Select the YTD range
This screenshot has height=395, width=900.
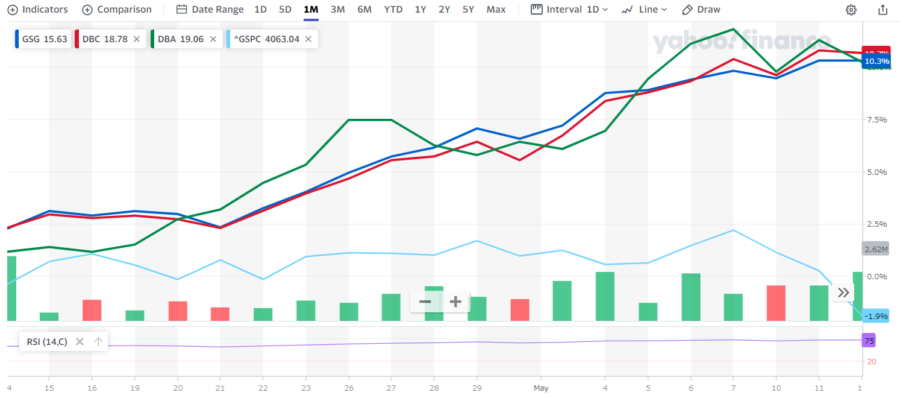tap(393, 10)
